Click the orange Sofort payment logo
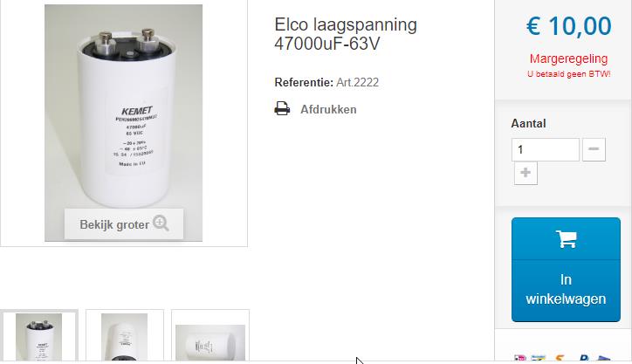This screenshot has width=632, height=364. pos(560,358)
